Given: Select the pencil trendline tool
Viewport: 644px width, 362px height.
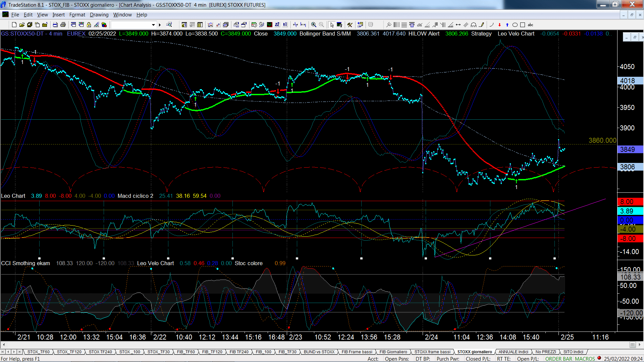Looking at the screenshot, I should 482,25.
